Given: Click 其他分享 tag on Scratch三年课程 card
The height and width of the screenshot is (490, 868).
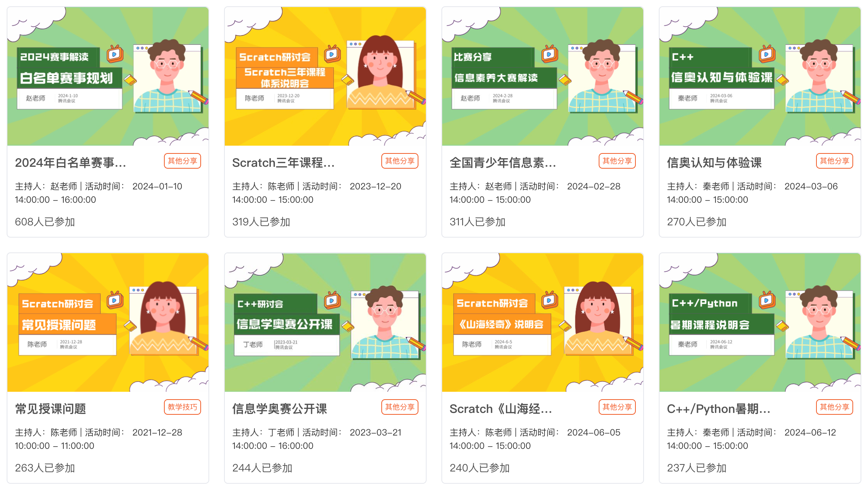Looking at the screenshot, I should click(x=400, y=161).
